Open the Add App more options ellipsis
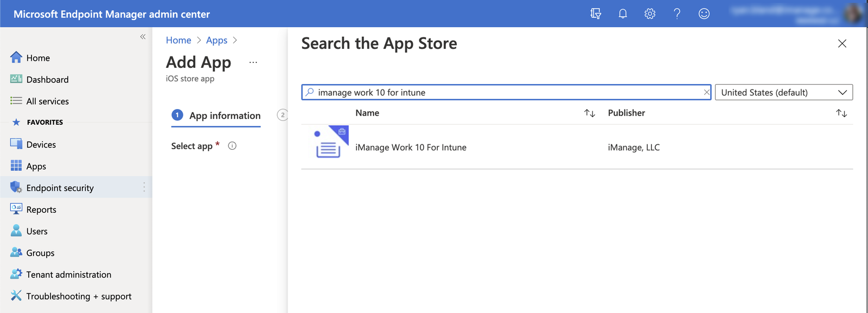 [253, 62]
